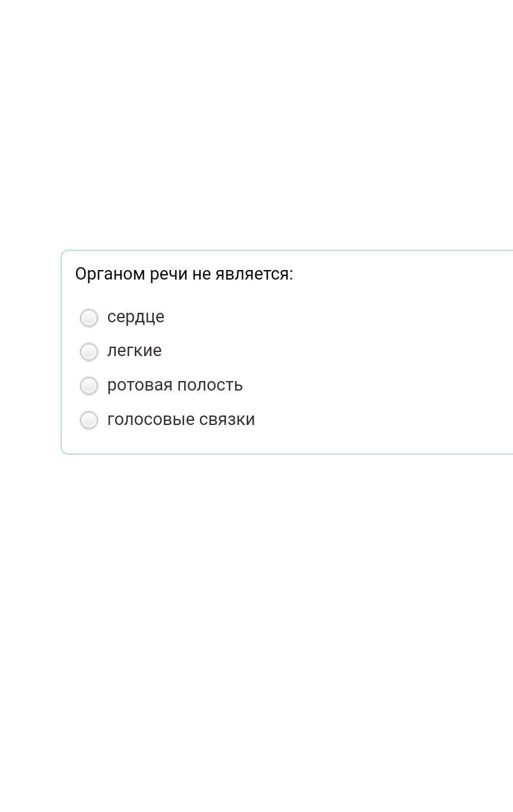Mark the "ротовая полость" radio button
This screenshot has width=513, height=812.
coord(89,386)
